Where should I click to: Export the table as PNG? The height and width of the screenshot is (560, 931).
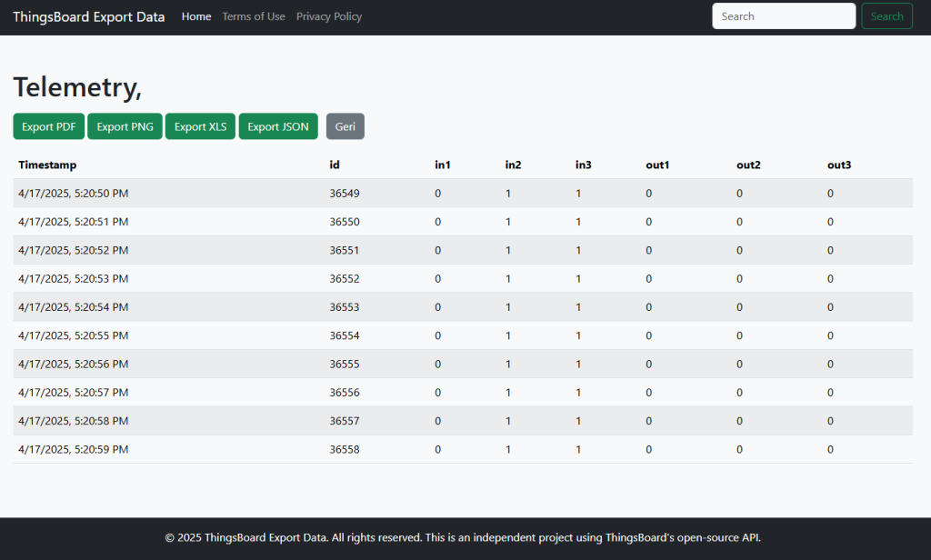(x=125, y=126)
